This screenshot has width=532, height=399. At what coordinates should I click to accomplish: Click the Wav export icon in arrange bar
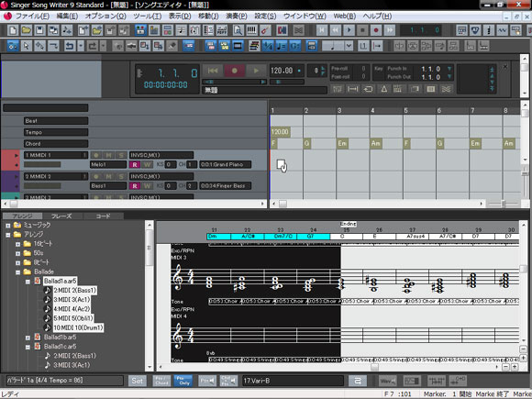click(x=388, y=381)
